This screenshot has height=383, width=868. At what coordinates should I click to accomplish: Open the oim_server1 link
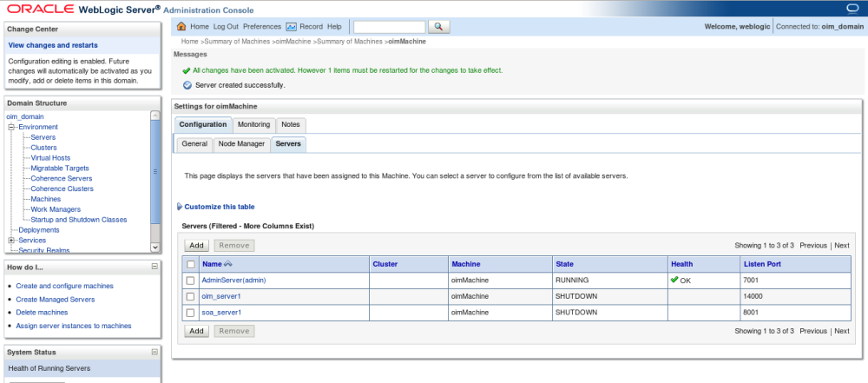pyautogui.click(x=221, y=296)
